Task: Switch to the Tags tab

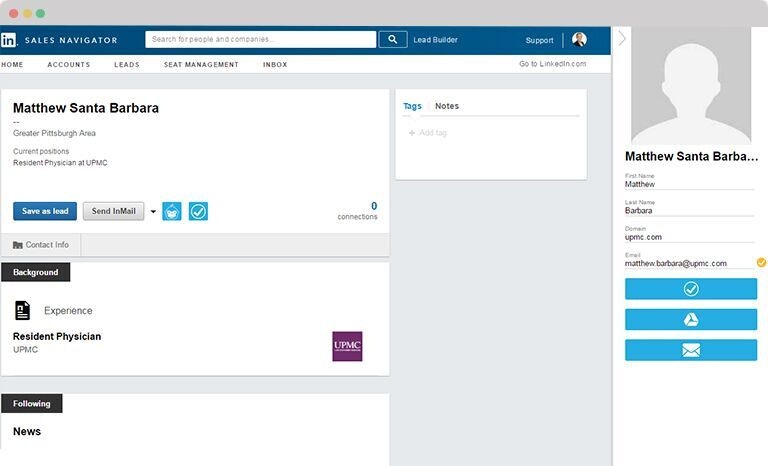Action: pos(412,106)
